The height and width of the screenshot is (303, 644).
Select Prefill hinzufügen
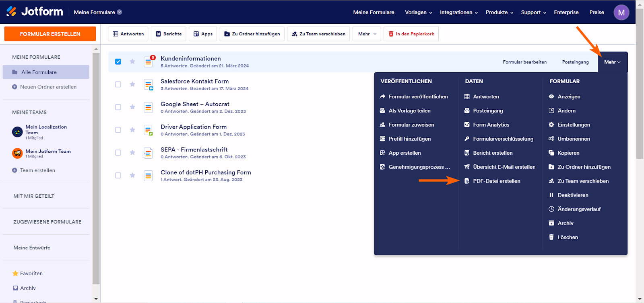tap(405, 139)
